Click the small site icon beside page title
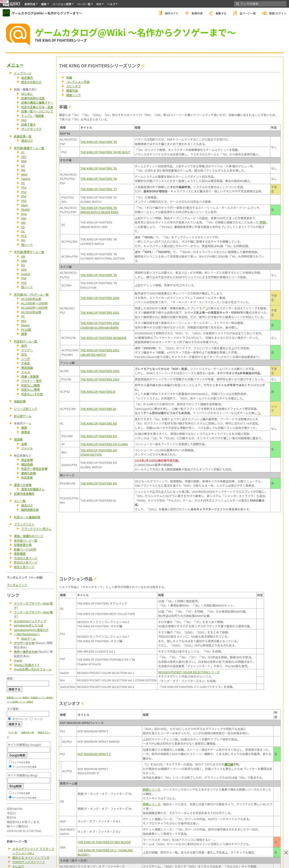This screenshot has height=868, width=289. (x=6, y=13)
